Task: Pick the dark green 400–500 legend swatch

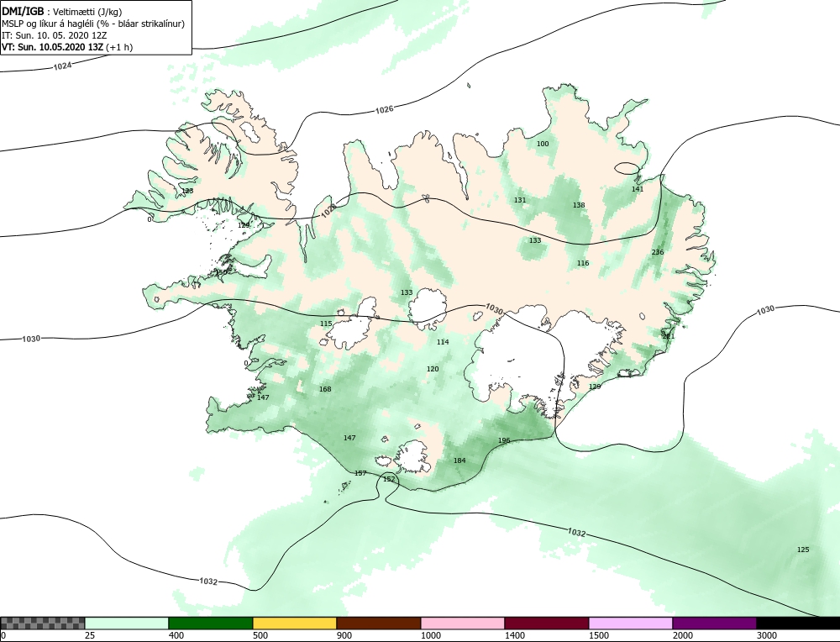Action: click(211, 623)
